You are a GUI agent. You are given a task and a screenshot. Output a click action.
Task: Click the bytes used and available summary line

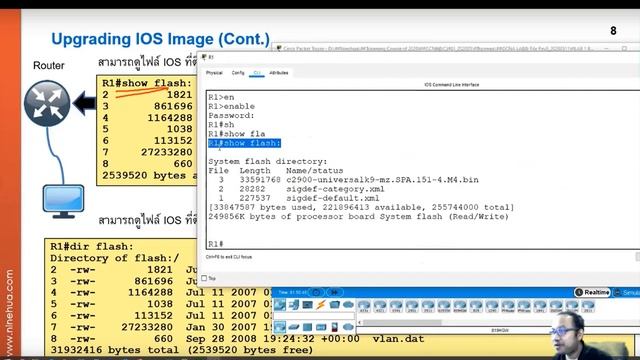[x=361, y=207]
